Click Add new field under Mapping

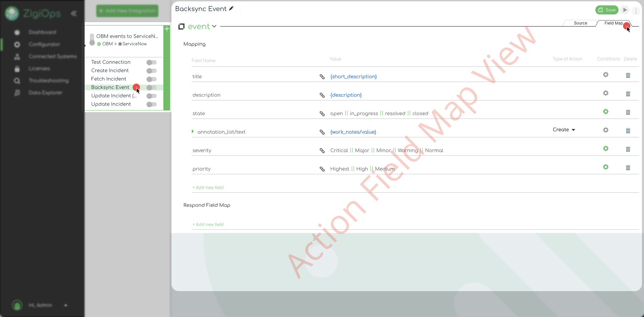208,187
